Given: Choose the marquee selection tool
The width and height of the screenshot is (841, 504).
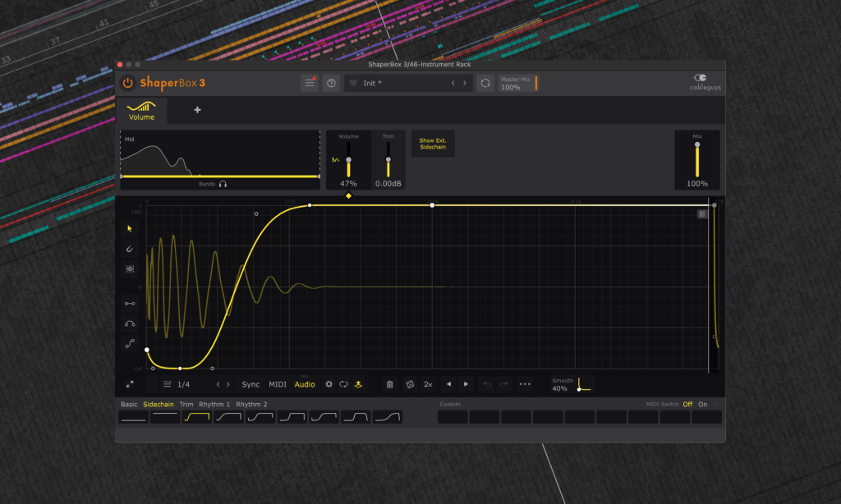Looking at the screenshot, I should click(x=130, y=268).
